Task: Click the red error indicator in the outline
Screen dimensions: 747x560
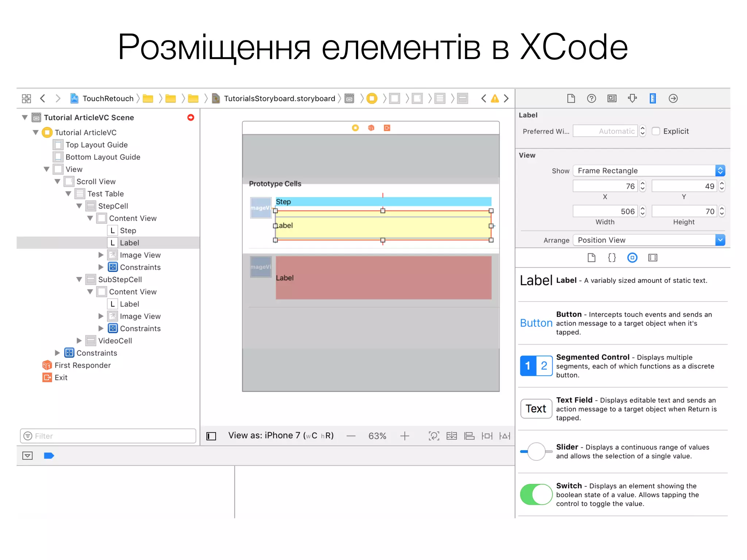Action: 191,117
